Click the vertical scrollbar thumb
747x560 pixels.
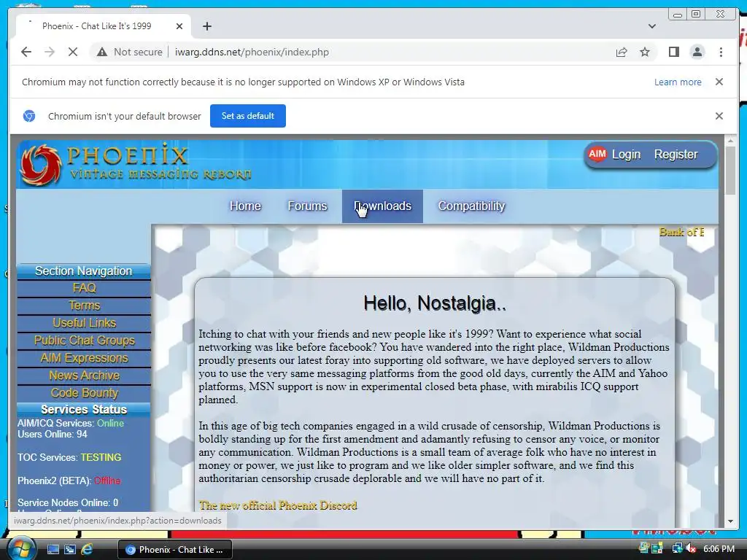(730, 171)
